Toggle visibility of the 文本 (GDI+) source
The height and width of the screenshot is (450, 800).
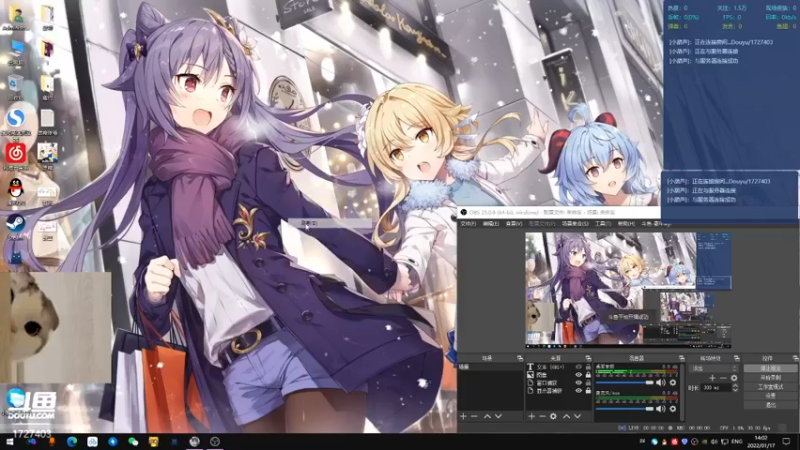pos(579,367)
